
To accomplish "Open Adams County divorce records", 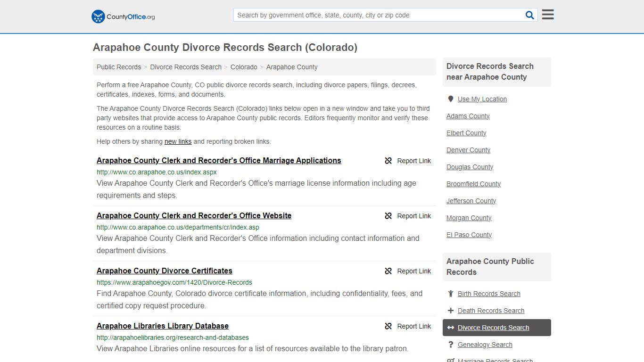I will click(468, 116).
